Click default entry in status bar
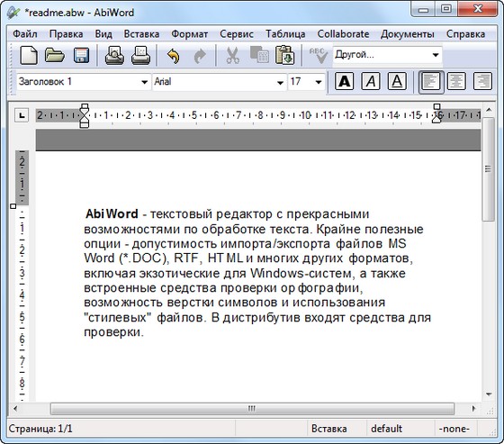 386,429
